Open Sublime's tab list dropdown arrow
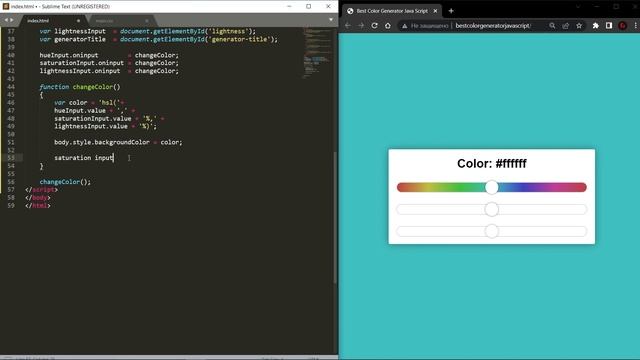The image size is (640, 360). 331,20
